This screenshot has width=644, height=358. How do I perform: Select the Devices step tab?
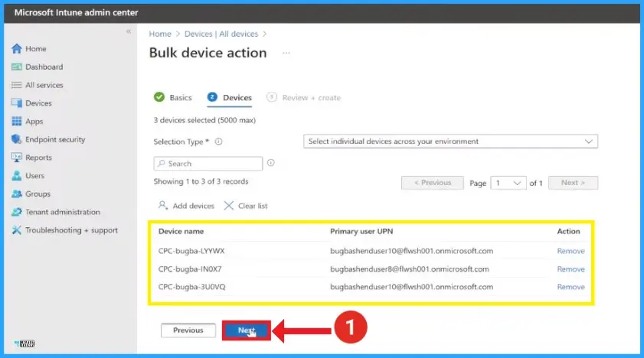[230, 98]
